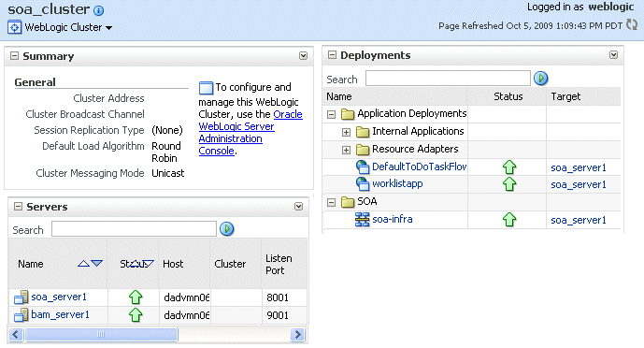
Task: Open soa_server1 target for soa-infra
Action: [x=579, y=220]
